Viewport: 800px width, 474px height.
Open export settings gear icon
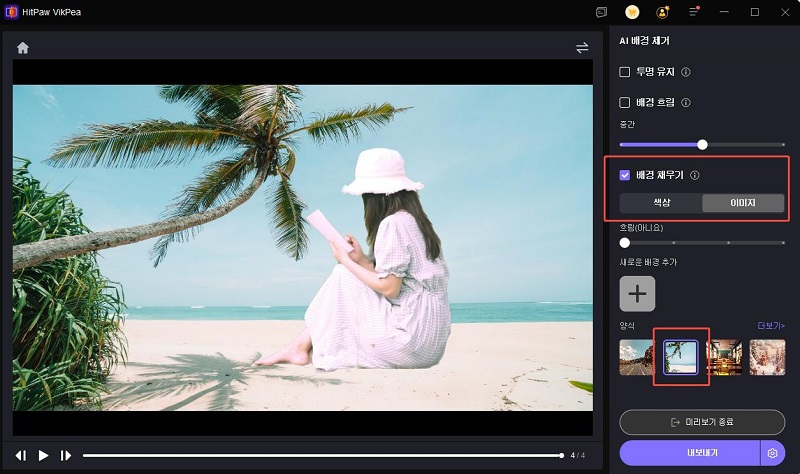coord(772,453)
